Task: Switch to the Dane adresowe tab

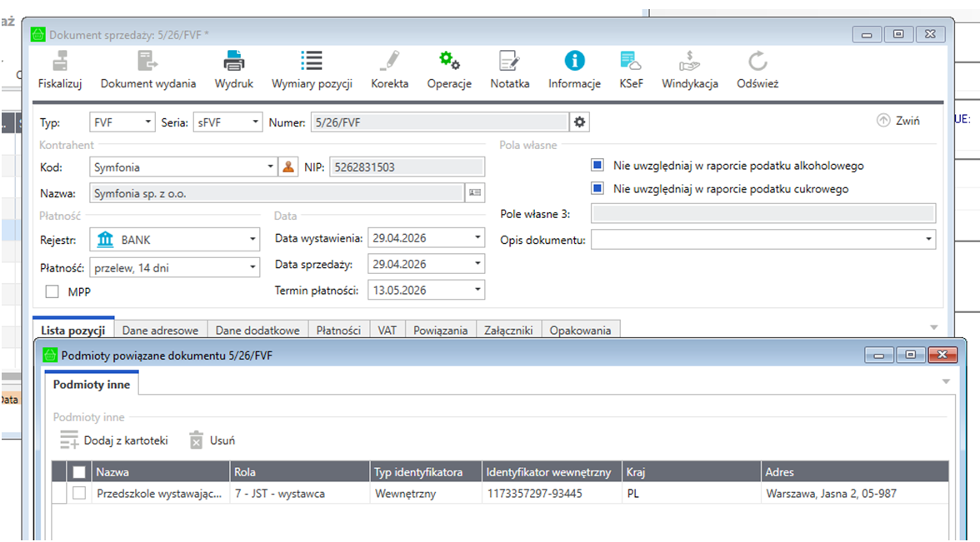Action: 161,331
